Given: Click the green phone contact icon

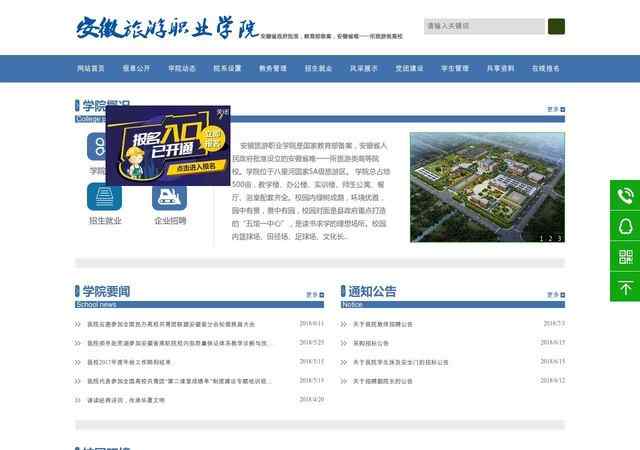Looking at the screenshot, I should tap(625, 195).
